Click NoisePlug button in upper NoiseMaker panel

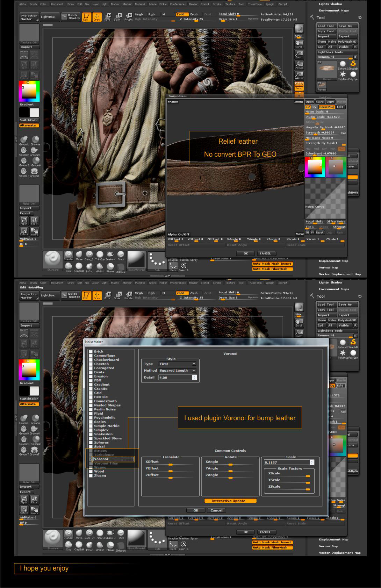click(326, 107)
